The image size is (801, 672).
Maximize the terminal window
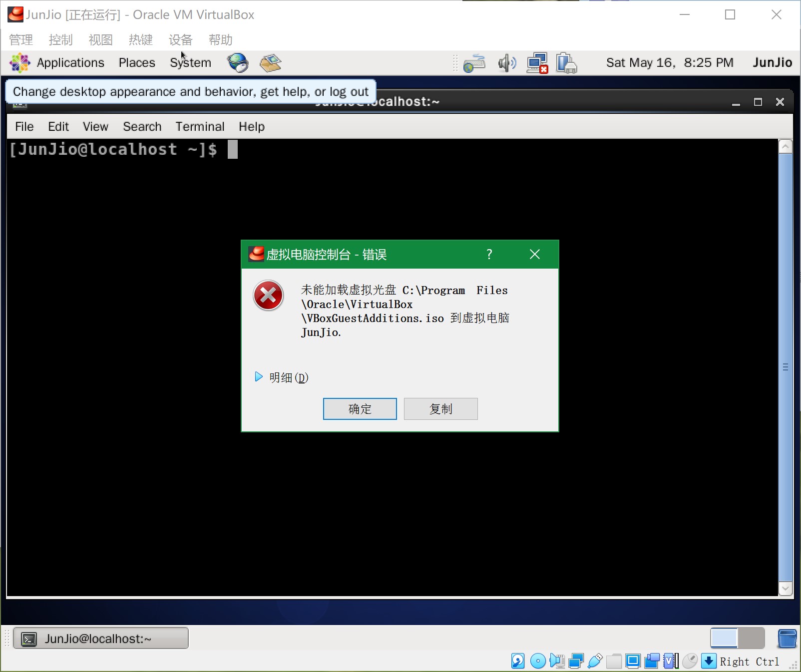click(758, 102)
